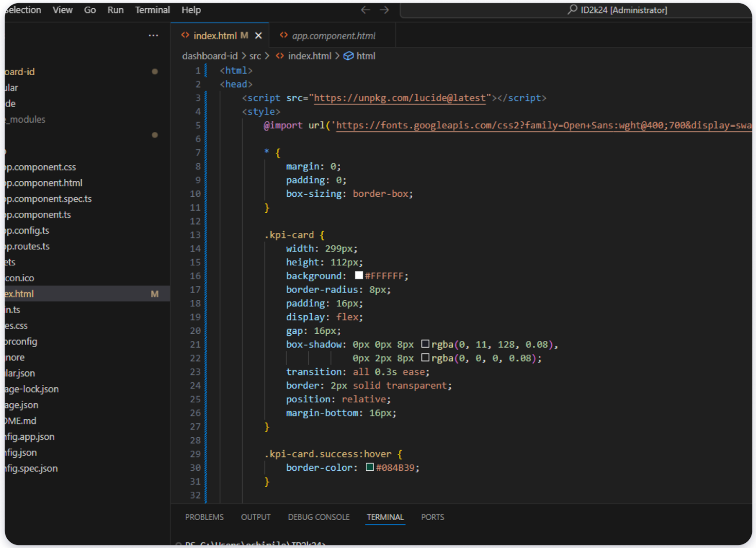Image resolution: width=756 pixels, height=548 pixels.
Task: Click the dashboard-id breadcrumb segment
Action: [210, 56]
